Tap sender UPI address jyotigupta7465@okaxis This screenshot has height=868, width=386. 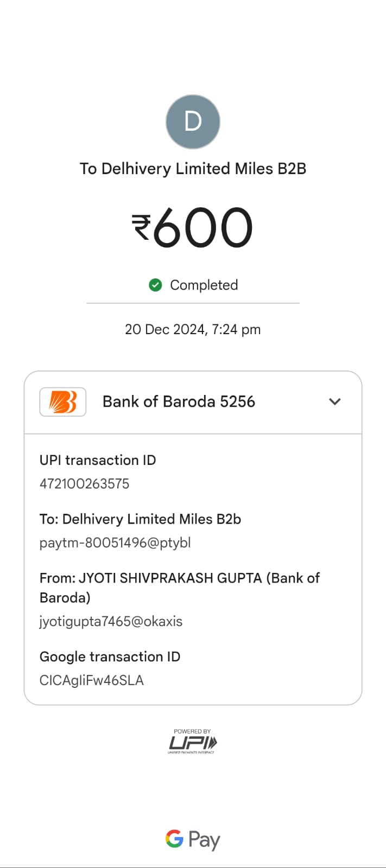point(111,622)
